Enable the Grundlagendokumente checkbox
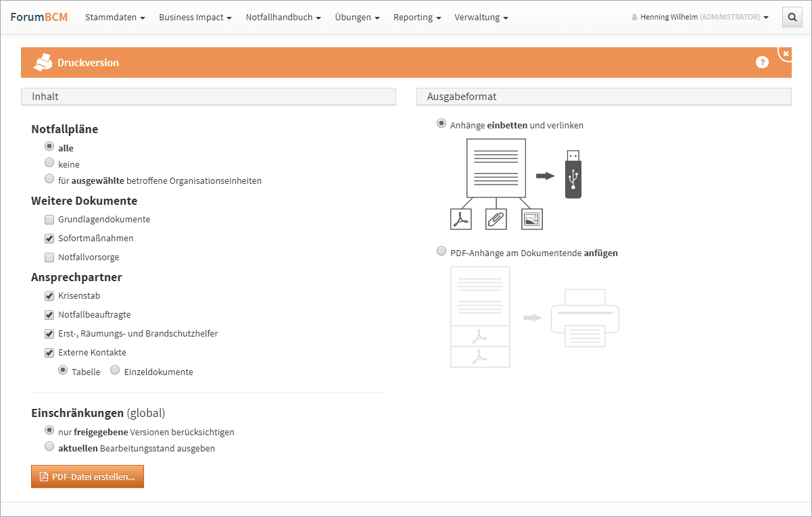The width and height of the screenshot is (812, 517). tap(49, 220)
